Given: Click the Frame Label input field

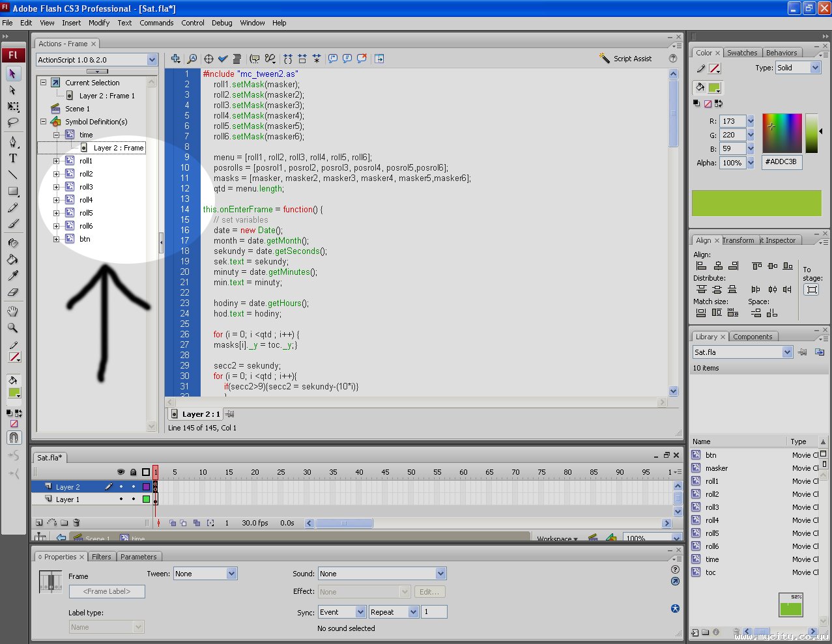Looking at the screenshot, I should click(x=107, y=591).
